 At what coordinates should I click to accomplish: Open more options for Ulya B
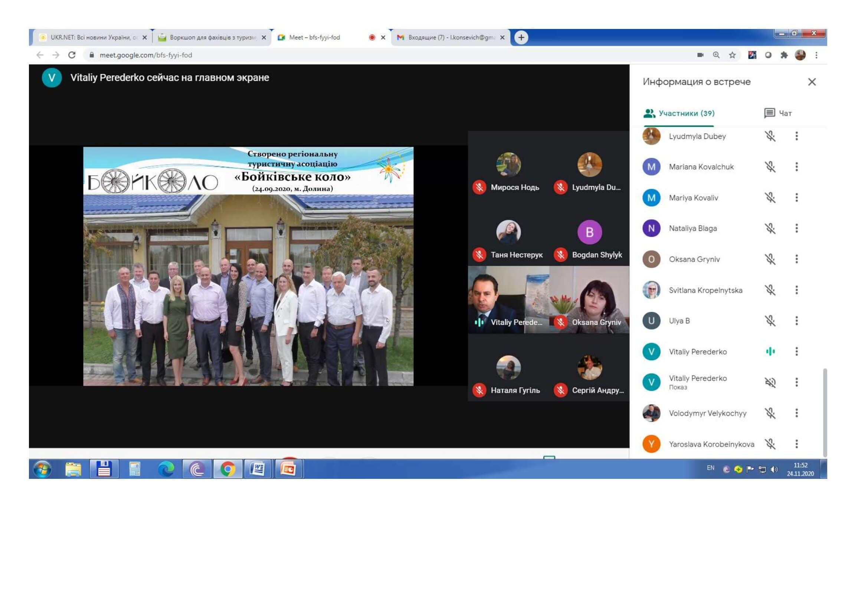coord(796,321)
